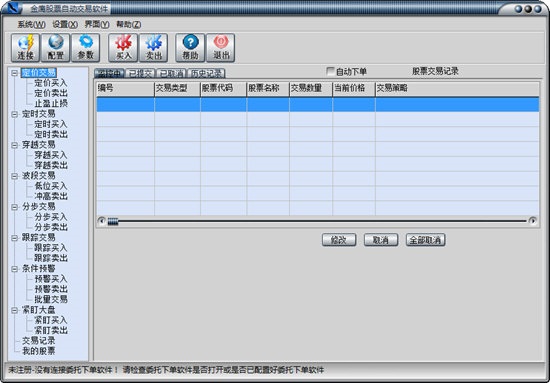550x383 pixels.
Task: Open the 帮助(Z) menu
Action: pos(129,24)
